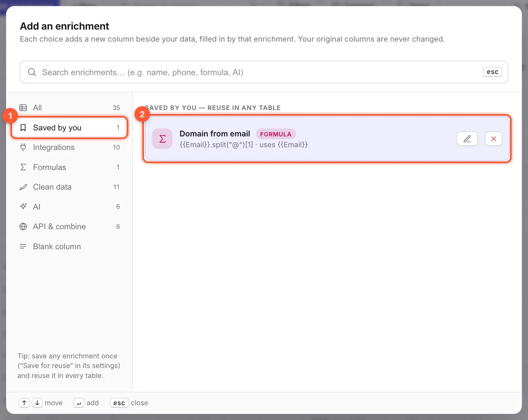Click the FORMULA tag badge
Screen dimensions: 528x420
pos(276,134)
